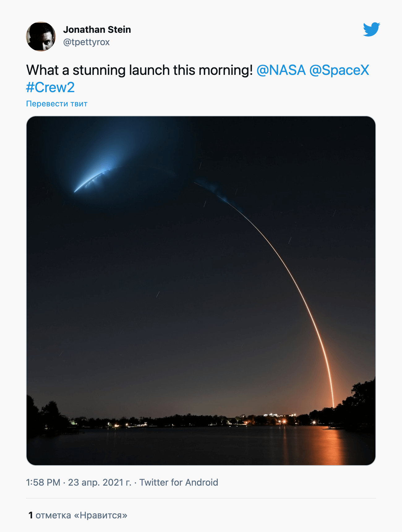Open the @tpettyrox handle link

coord(86,42)
